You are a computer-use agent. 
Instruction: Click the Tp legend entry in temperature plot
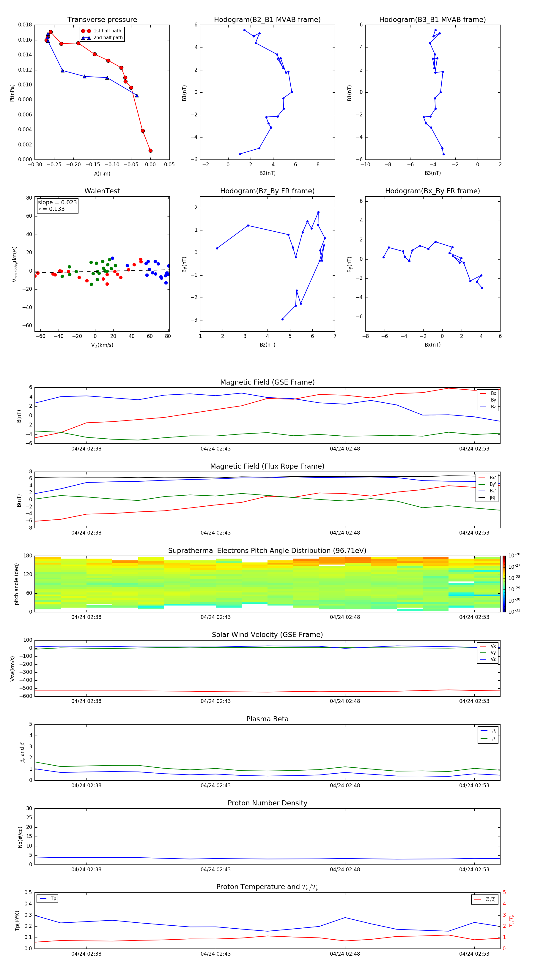[48, 899]
